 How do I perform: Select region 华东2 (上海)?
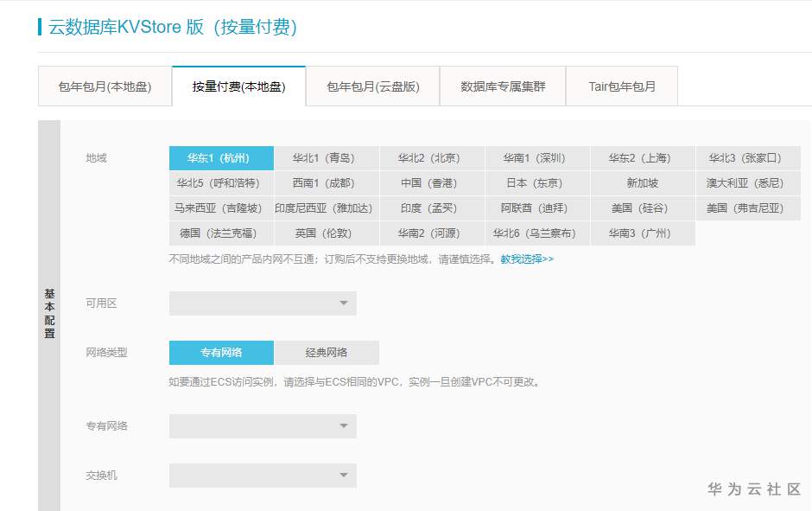pyautogui.click(x=643, y=158)
